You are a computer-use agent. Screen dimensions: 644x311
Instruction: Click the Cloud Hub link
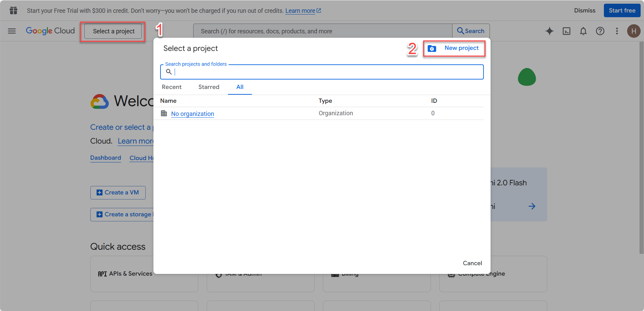click(x=142, y=158)
